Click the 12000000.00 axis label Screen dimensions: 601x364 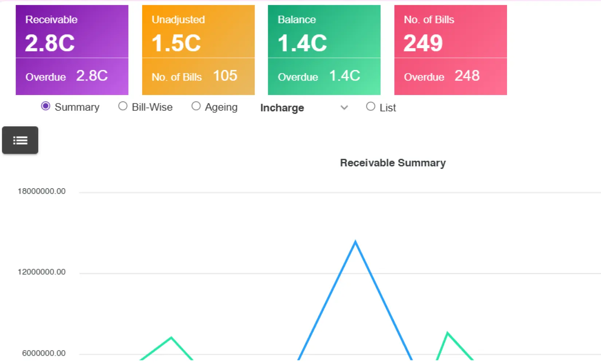[42, 272]
